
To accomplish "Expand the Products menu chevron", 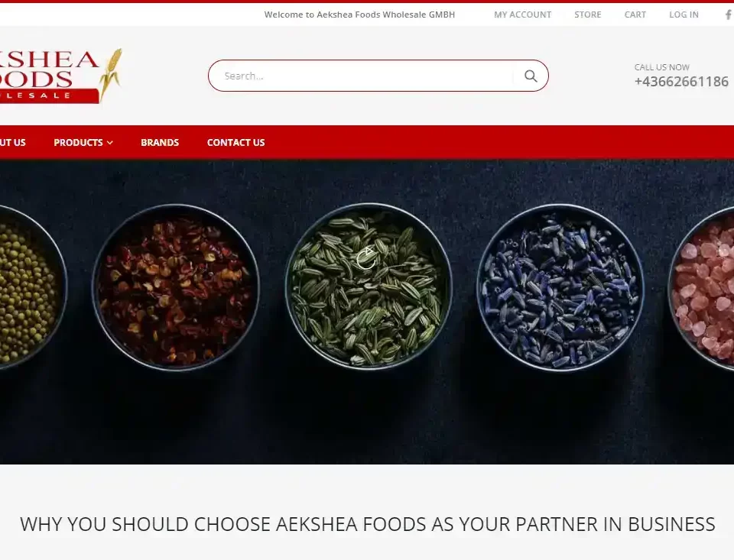I will (110, 143).
